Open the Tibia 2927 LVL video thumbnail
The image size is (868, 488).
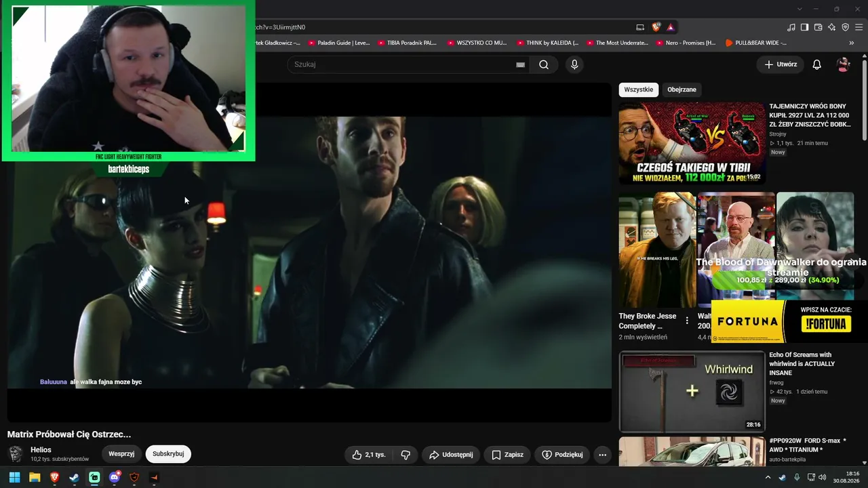click(692, 143)
